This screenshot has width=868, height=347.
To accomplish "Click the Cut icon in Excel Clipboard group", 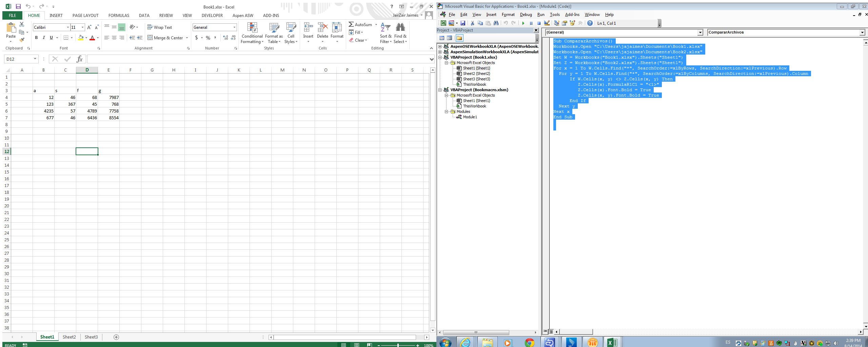I will click(x=22, y=24).
